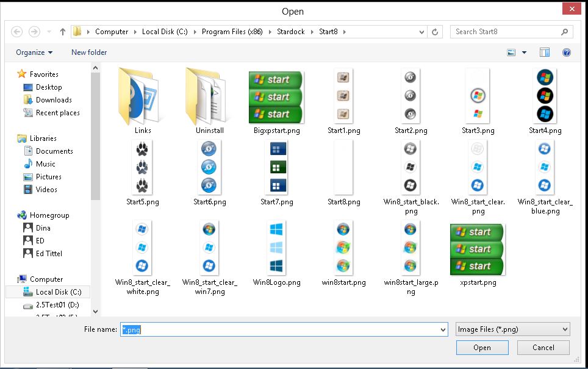Viewport: 588px width, 369px height.
Task: Click the Search Start8 field
Action: pyautogui.click(x=505, y=32)
